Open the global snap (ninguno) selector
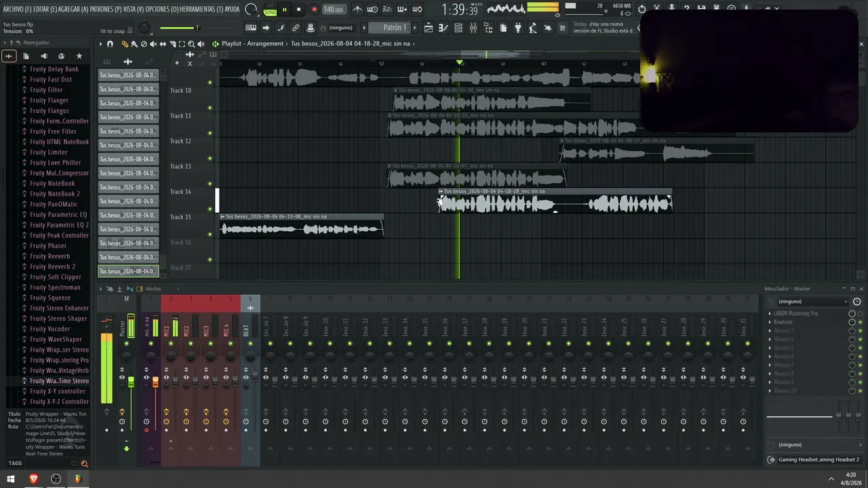 pos(341,28)
